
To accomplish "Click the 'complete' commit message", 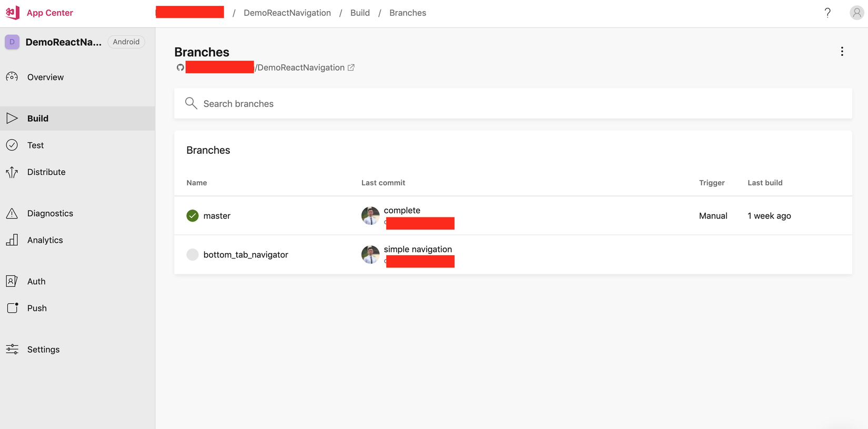I will click(402, 210).
